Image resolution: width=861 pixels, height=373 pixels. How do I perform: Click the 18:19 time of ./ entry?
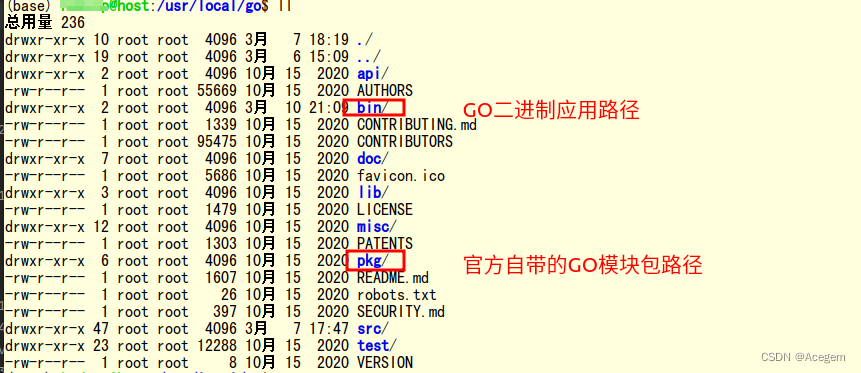point(329,40)
